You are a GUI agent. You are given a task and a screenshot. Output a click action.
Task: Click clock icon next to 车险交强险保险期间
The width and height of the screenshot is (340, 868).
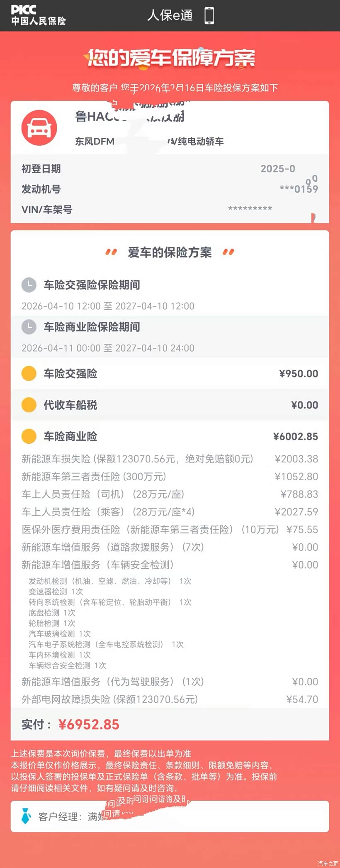pyautogui.click(x=29, y=285)
